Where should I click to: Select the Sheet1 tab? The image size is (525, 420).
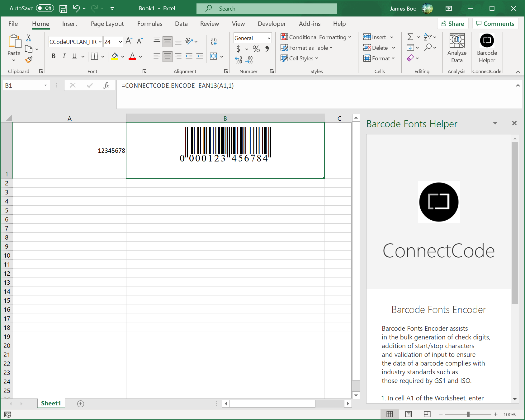click(51, 404)
